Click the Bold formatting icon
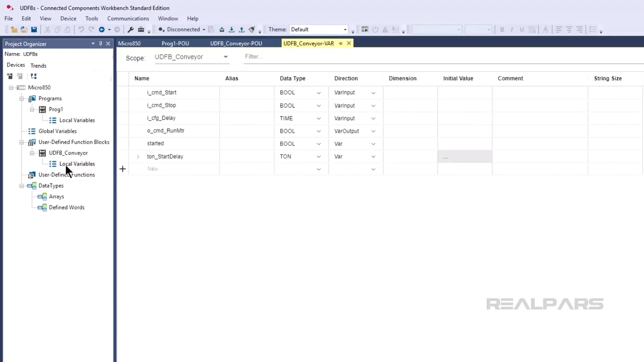 [502, 29]
